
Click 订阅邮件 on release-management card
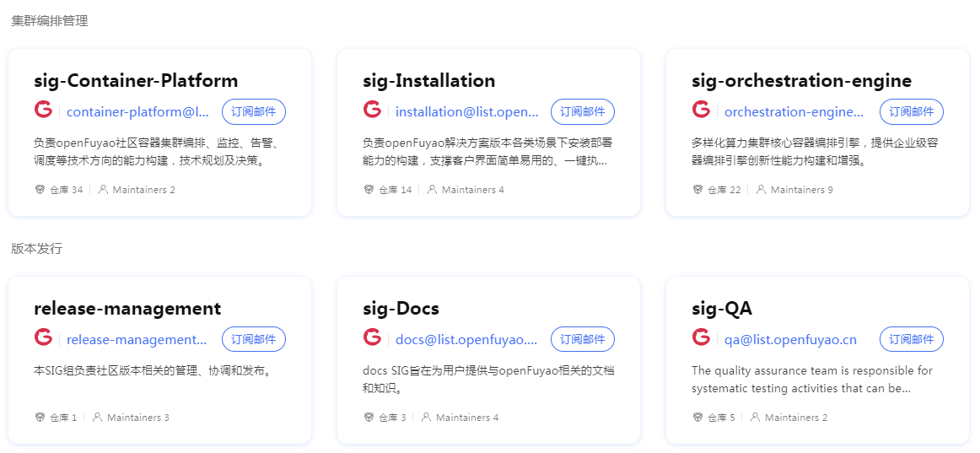pyautogui.click(x=254, y=339)
